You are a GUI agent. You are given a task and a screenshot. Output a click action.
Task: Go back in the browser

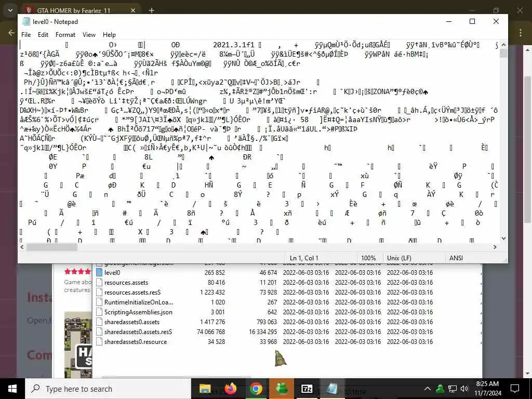coord(11,33)
